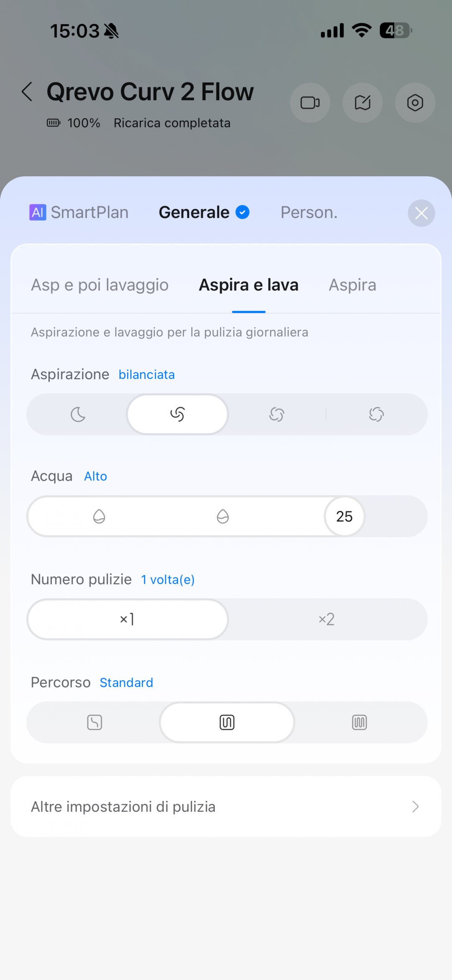Select the max suction level icon
452x980 pixels.
coord(376,414)
